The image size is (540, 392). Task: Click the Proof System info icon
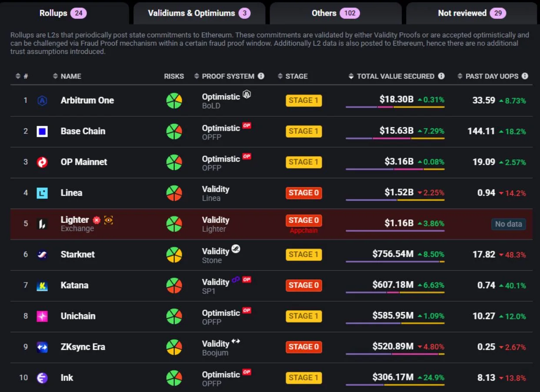click(261, 76)
